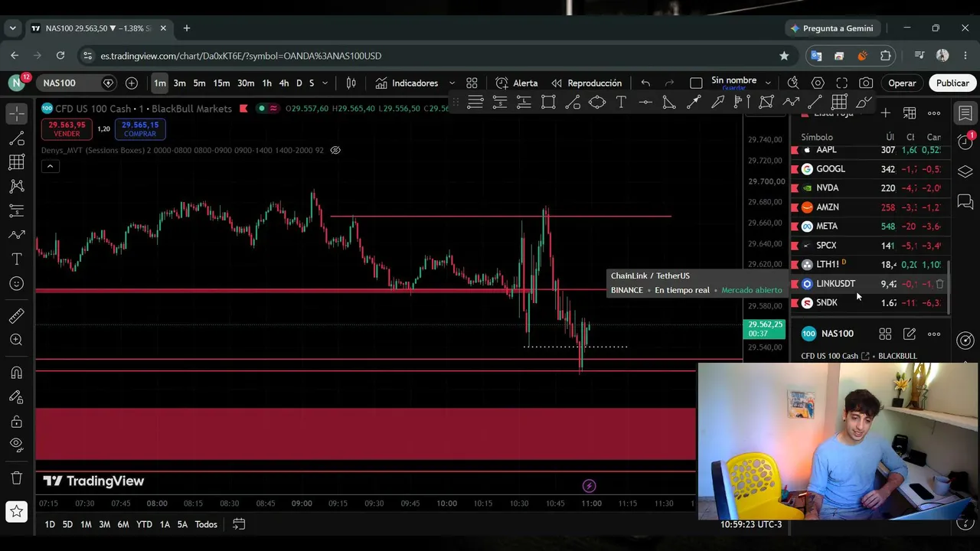Screen dimensions: 980x551
Task: Expand favorite indicators dropdown arrow
Action: click(452, 83)
